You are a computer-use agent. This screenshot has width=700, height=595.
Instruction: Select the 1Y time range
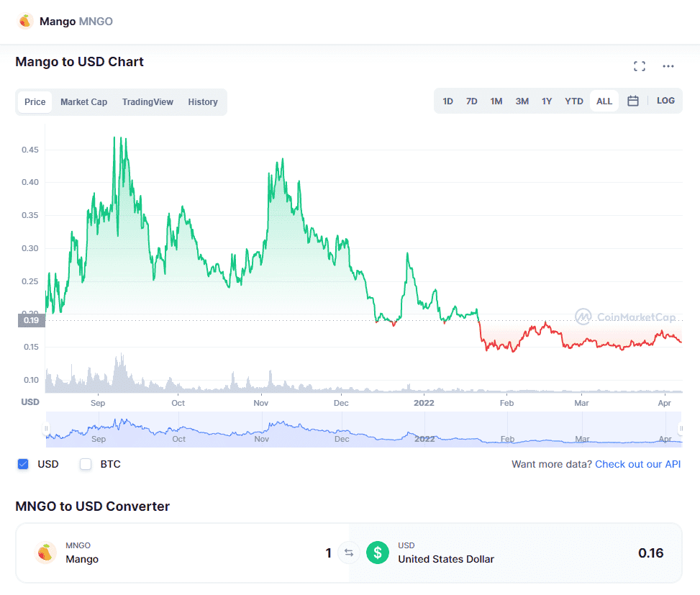pyautogui.click(x=547, y=101)
